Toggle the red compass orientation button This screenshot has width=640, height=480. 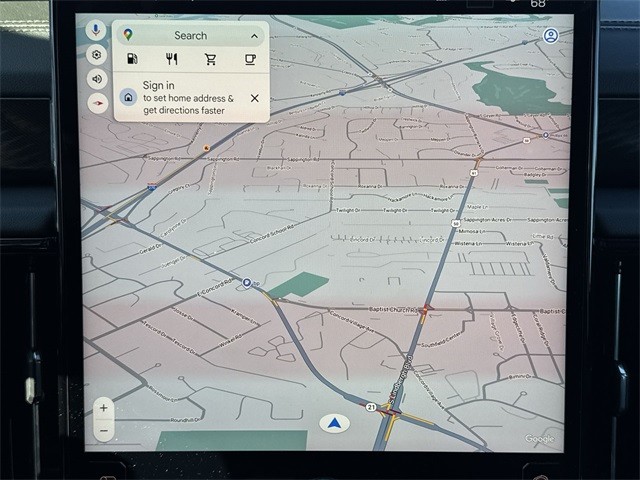point(97,103)
